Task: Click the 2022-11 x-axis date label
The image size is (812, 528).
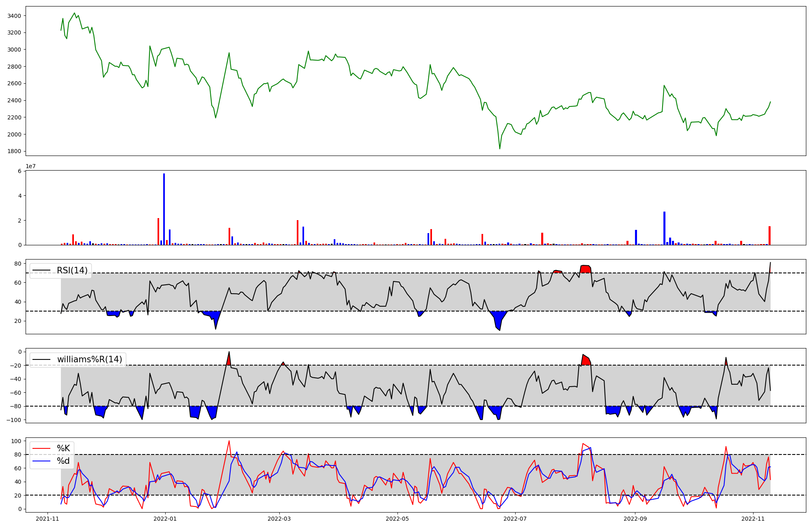Action: coord(753,519)
